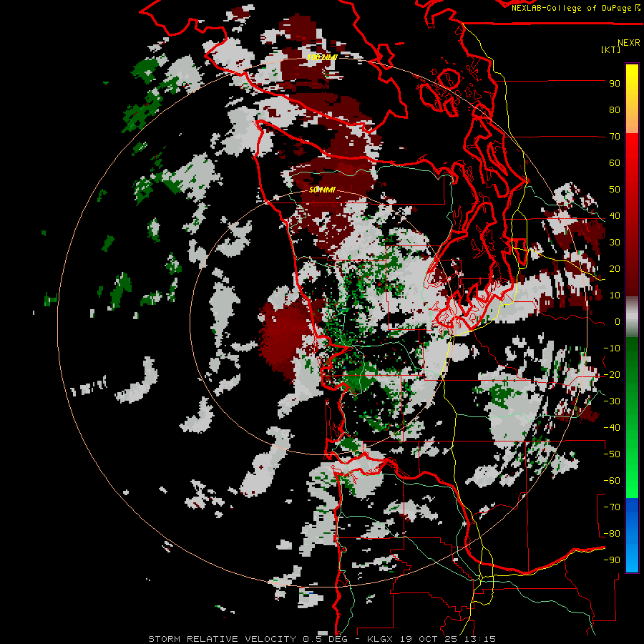Click the 40 value on the velocity scale

click(615, 216)
